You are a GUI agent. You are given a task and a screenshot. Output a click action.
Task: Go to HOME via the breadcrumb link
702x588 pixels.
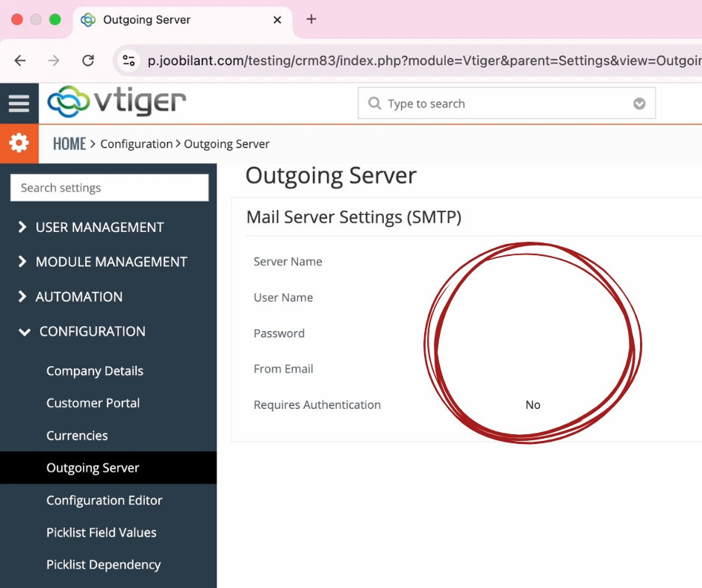click(x=69, y=143)
